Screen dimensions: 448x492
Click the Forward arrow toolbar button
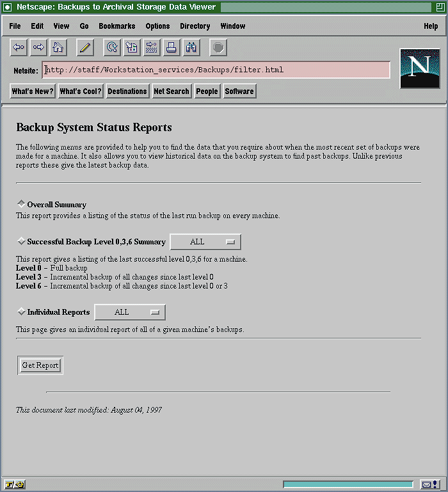click(38, 47)
